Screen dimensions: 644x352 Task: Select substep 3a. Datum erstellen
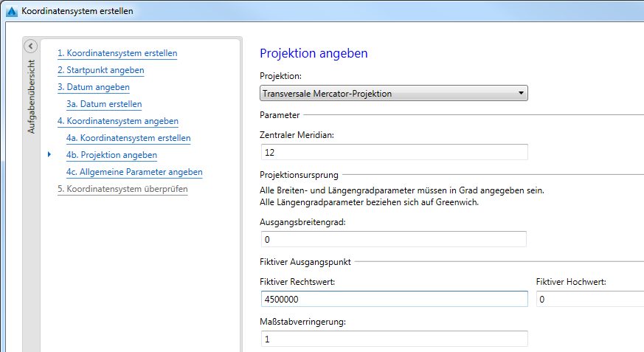[x=103, y=104]
